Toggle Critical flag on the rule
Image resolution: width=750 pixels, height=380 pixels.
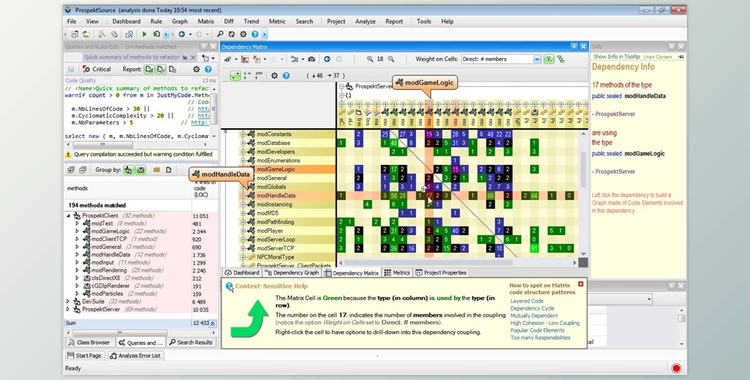click(96, 69)
